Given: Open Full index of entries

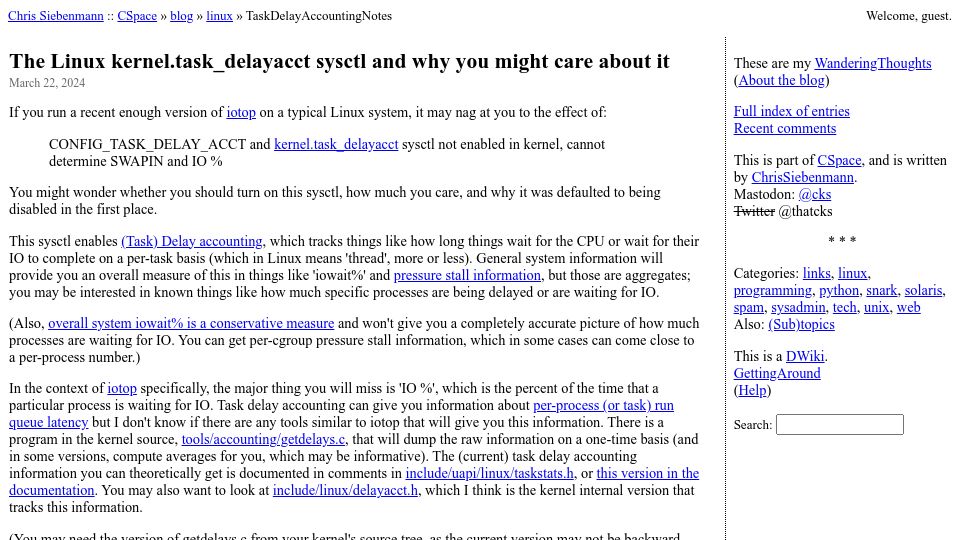Looking at the screenshot, I should coord(792,111).
